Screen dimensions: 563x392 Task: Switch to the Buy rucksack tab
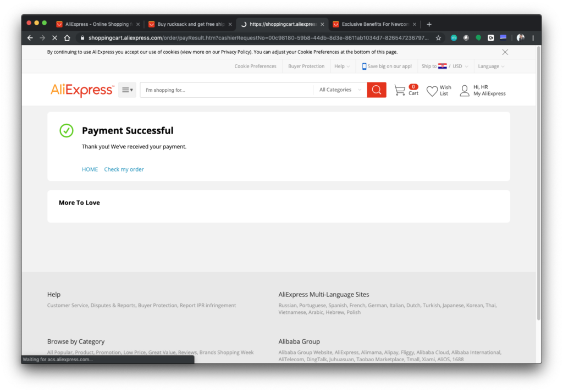tap(187, 24)
